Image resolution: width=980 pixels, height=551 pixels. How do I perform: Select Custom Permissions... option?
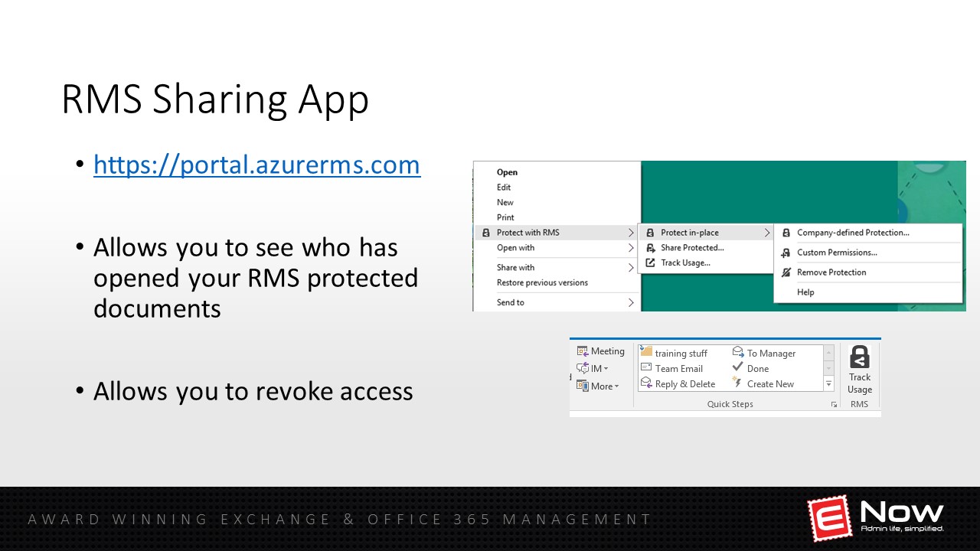point(837,253)
